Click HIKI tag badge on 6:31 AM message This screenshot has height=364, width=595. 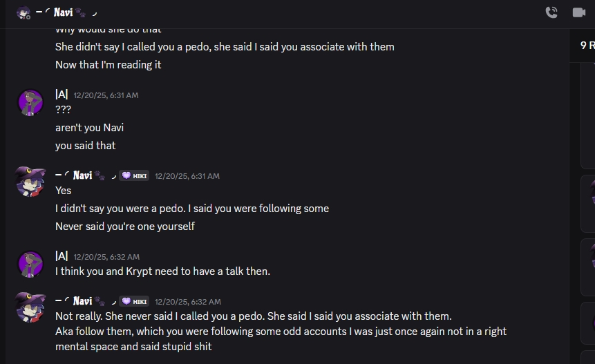pos(134,176)
